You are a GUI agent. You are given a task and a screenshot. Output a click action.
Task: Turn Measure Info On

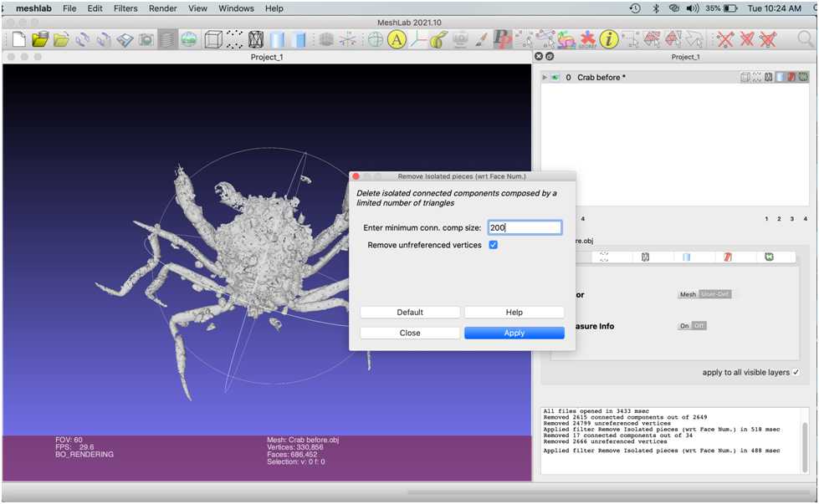[684, 326]
